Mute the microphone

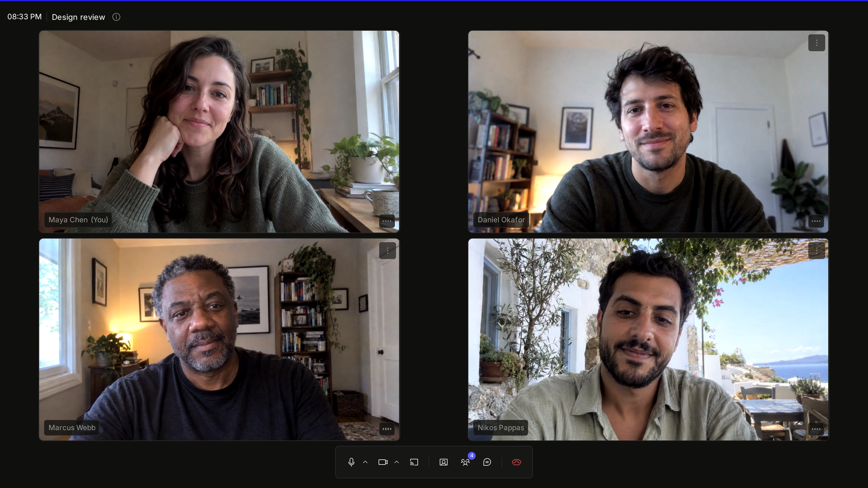click(x=351, y=462)
